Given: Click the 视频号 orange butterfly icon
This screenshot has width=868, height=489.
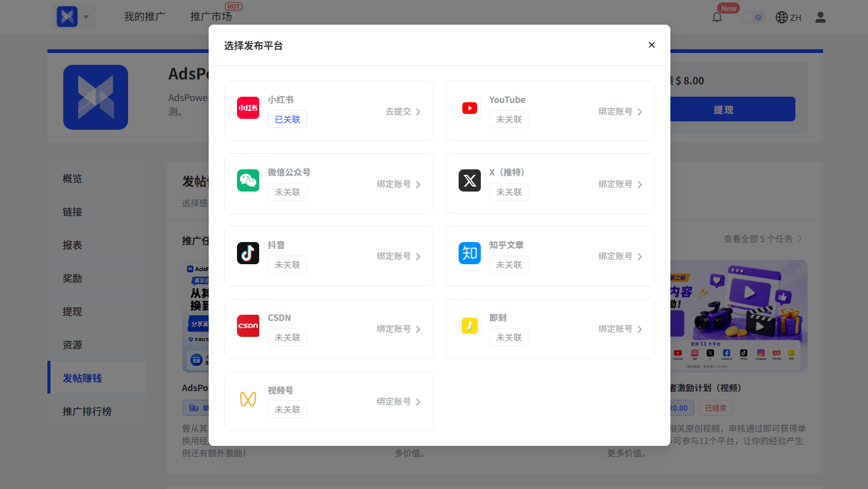Looking at the screenshot, I should 248,398.
